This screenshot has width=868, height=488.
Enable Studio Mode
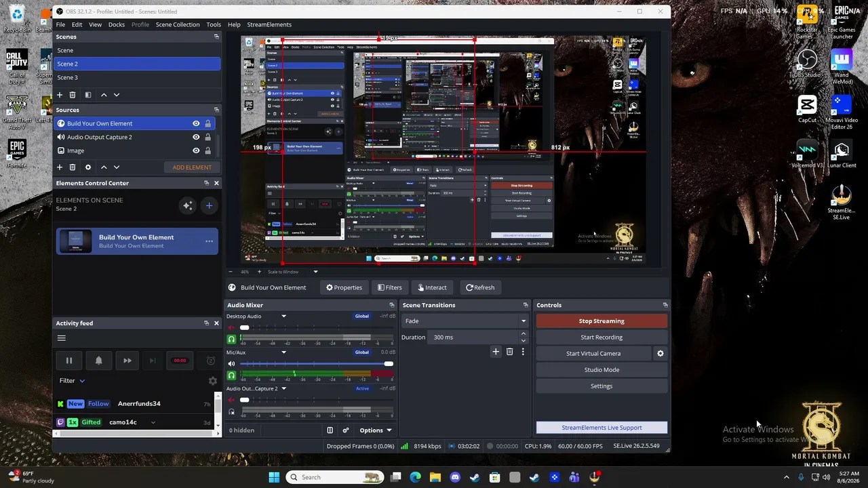point(601,370)
